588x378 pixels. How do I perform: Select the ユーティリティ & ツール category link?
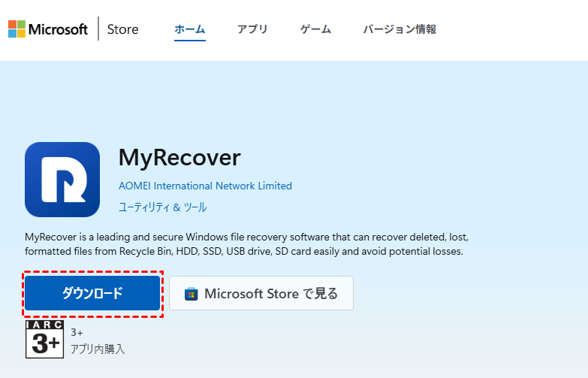point(162,207)
